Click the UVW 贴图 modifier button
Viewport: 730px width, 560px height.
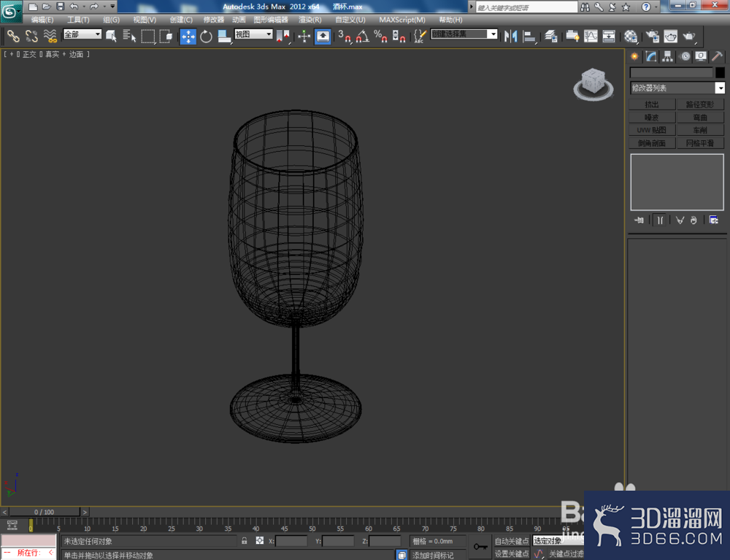click(x=652, y=131)
